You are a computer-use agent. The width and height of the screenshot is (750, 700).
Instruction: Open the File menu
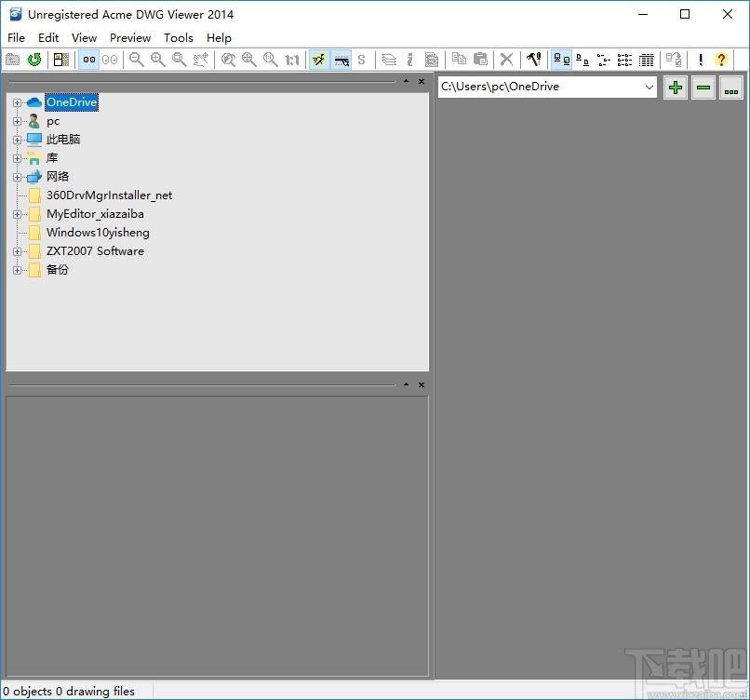click(15, 37)
